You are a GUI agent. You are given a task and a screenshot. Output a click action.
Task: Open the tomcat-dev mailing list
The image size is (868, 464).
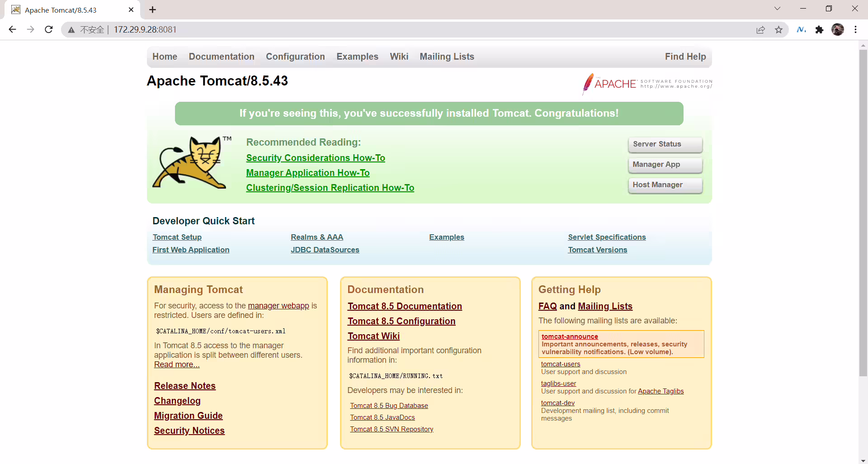point(558,403)
